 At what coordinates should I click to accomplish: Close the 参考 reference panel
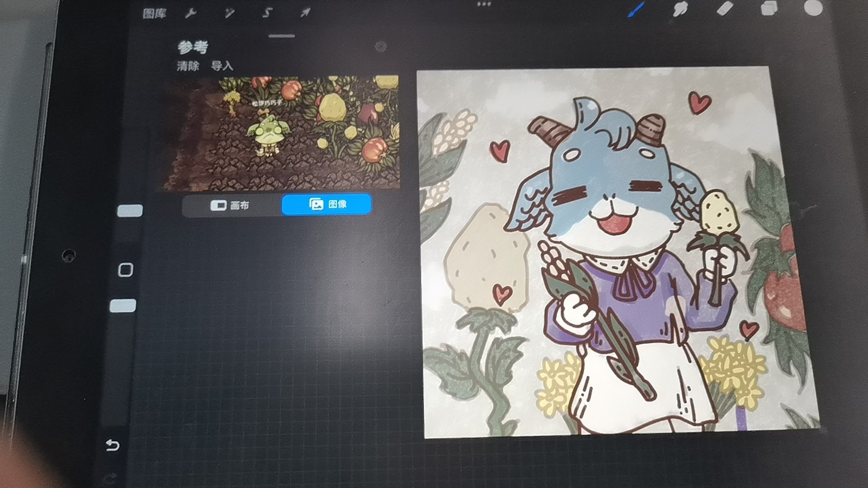381,46
